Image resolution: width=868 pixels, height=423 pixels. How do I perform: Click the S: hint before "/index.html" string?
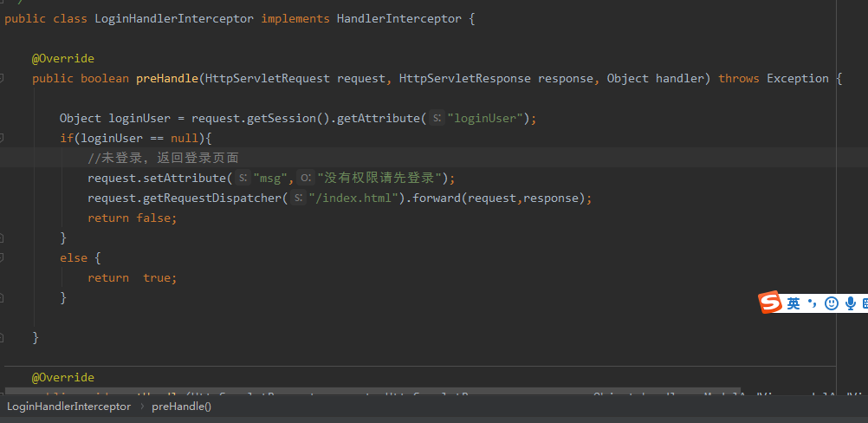tap(298, 198)
